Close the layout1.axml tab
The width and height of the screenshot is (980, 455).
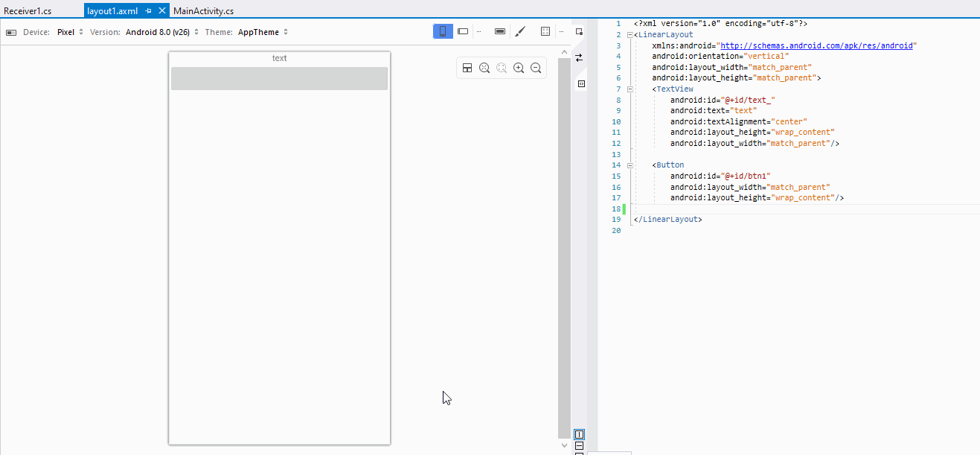click(162, 11)
